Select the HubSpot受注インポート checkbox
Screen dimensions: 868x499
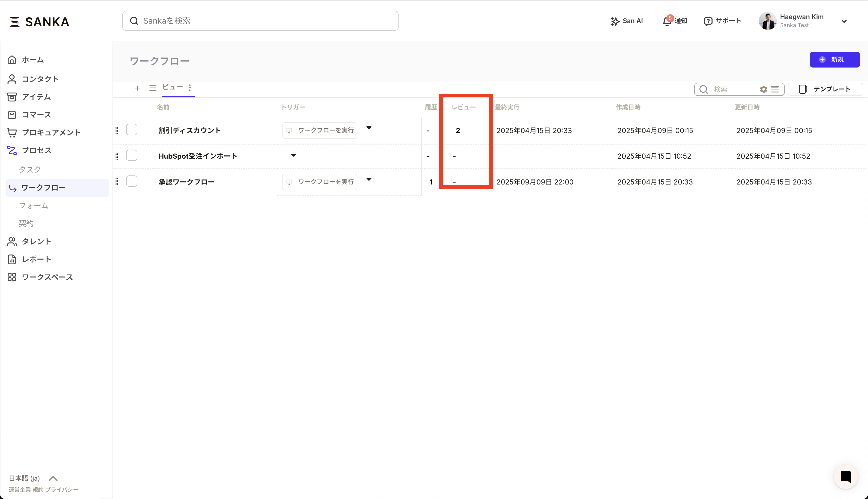tap(132, 156)
